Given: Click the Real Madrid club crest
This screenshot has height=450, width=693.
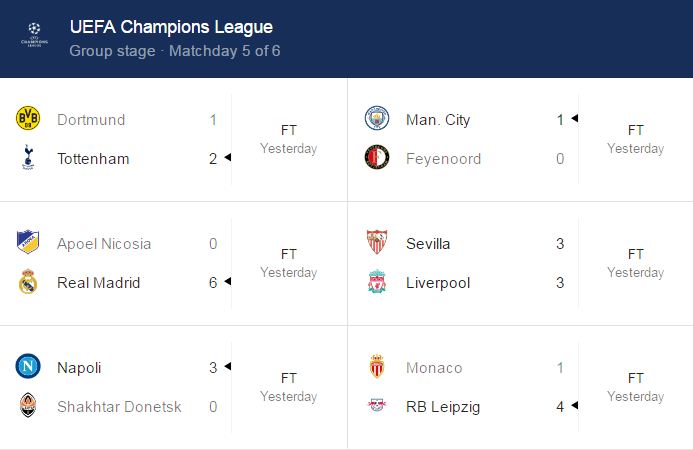Looking at the screenshot, I should [x=28, y=282].
